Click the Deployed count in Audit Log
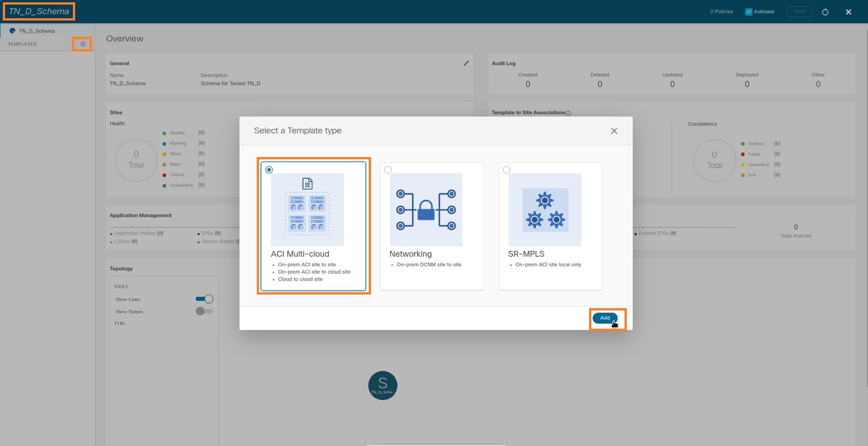The image size is (868, 446). click(x=747, y=84)
